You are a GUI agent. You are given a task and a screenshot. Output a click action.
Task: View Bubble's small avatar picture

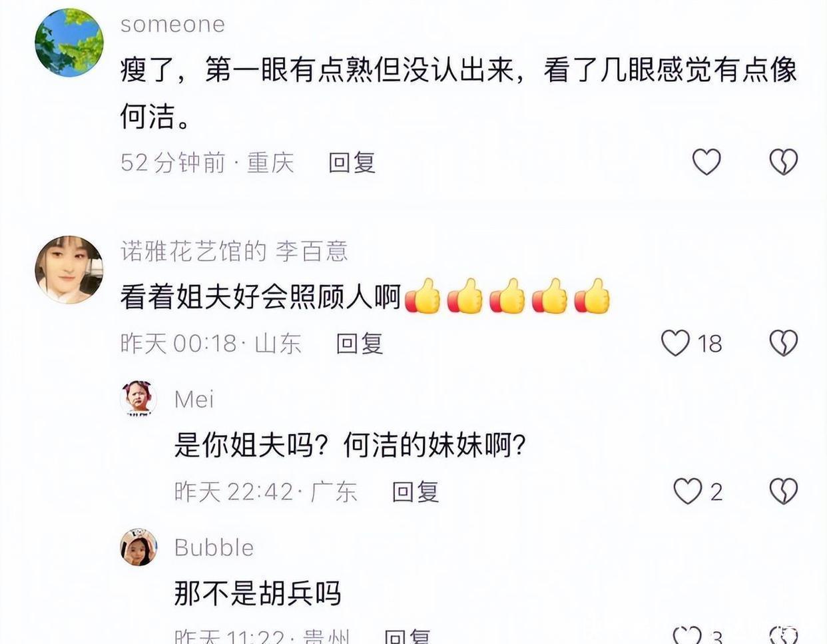138,547
